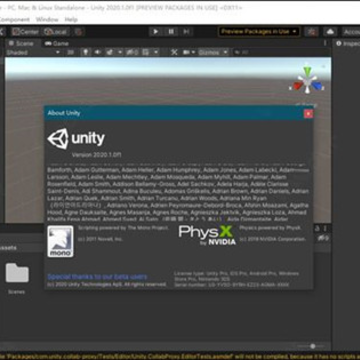Expand the grid options dropdown arrow
This screenshot has height=360, width=360.
pyautogui.click(x=156, y=52)
